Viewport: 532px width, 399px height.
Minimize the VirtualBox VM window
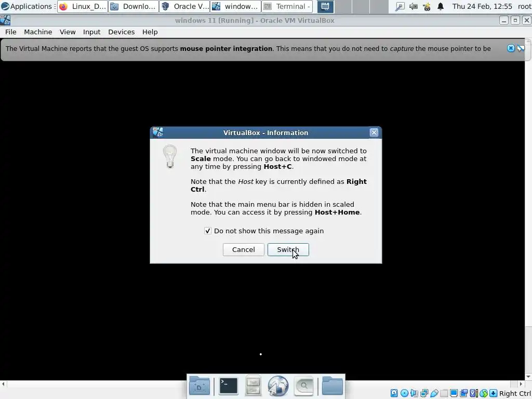click(504, 20)
